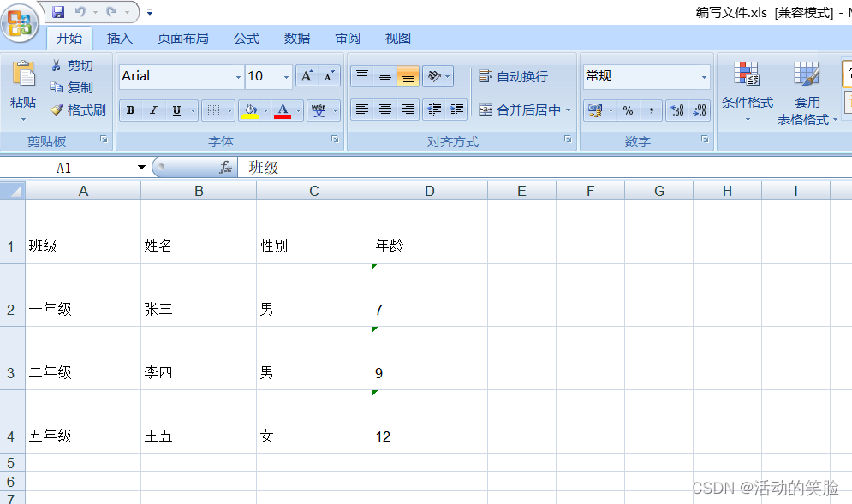Decrease decimal places

pyautogui.click(x=700, y=110)
